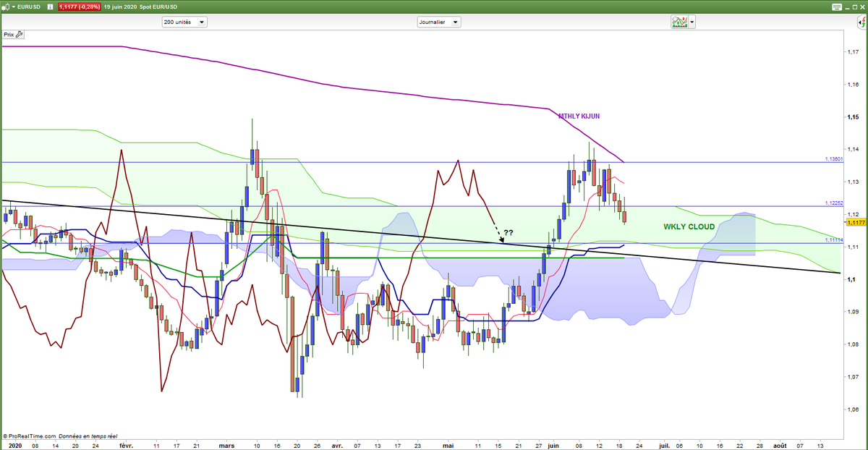This screenshot has width=868, height=450.
Task: Click the Spot EUR/USD label
Action: tap(158, 7)
